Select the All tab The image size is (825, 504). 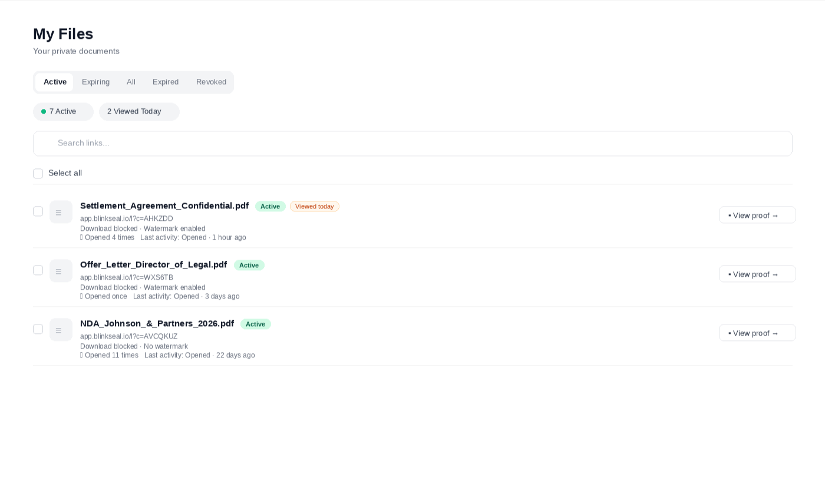[131, 82]
